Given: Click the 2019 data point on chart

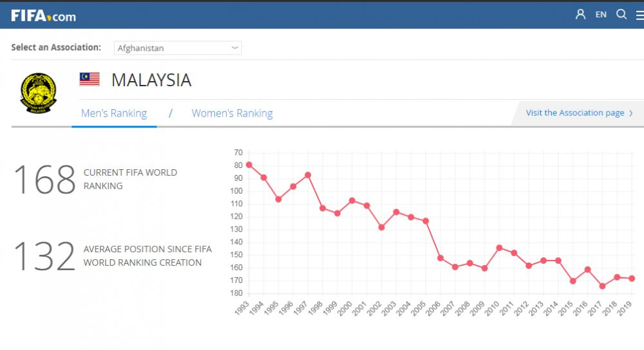Looking at the screenshot, I should (632, 278).
